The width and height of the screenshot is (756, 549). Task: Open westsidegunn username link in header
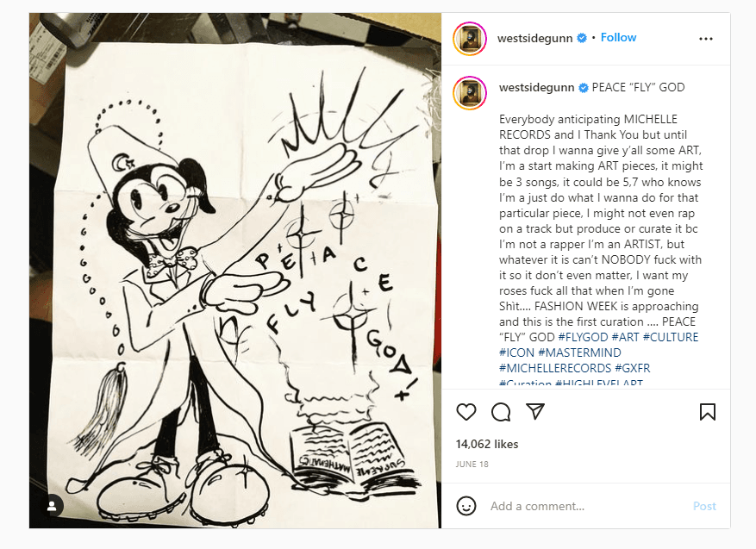(534, 38)
